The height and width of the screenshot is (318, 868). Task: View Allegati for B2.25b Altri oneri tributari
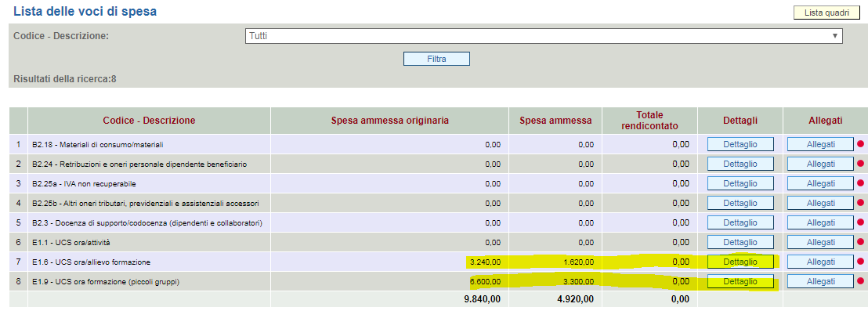[820, 203]
